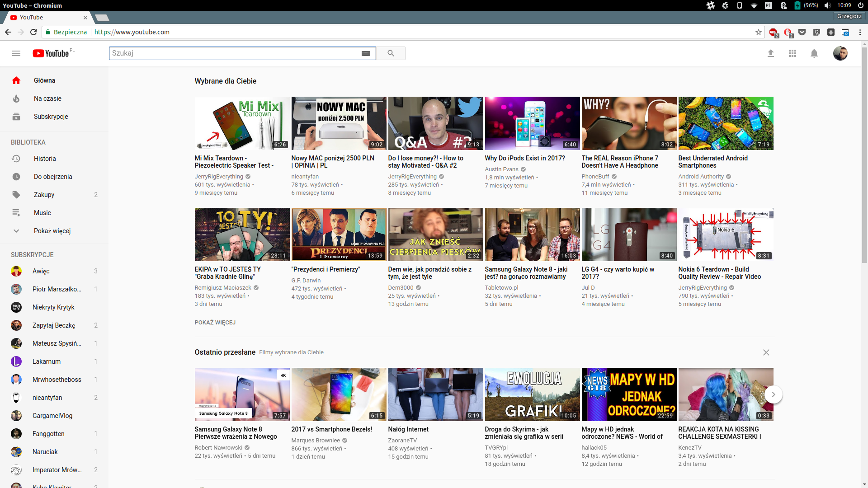Viewport: 868px width, 488px height.
Task: Open the Marques Brownlee channel link
Action: pos(316,441)
